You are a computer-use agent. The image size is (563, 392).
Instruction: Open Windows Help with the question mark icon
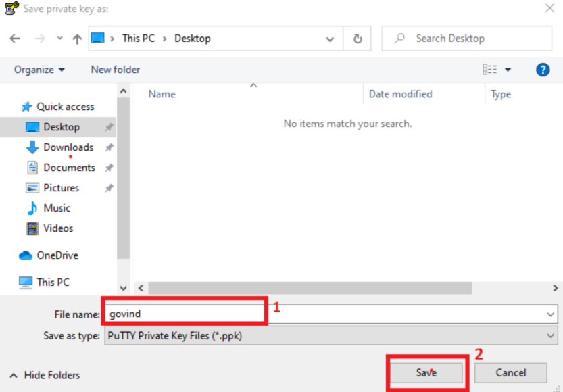543,70
